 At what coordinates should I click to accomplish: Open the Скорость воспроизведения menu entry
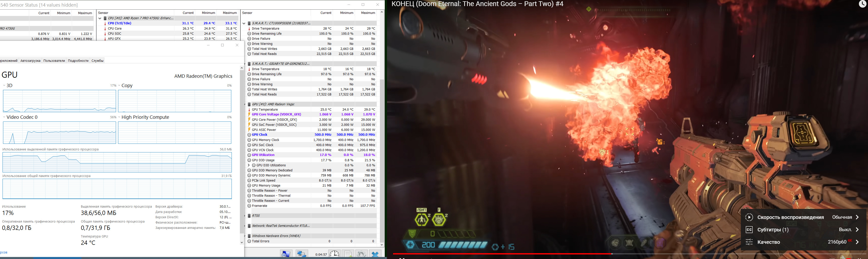click(803, 217)
